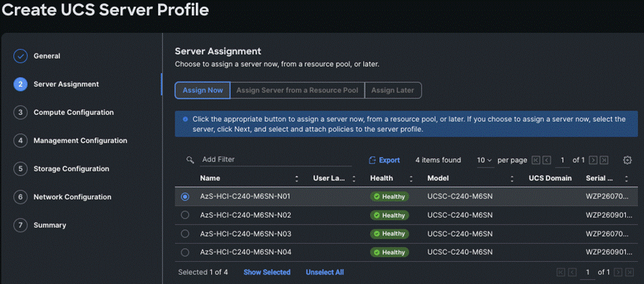
Task: Export the server list
Action: point(385,160)
